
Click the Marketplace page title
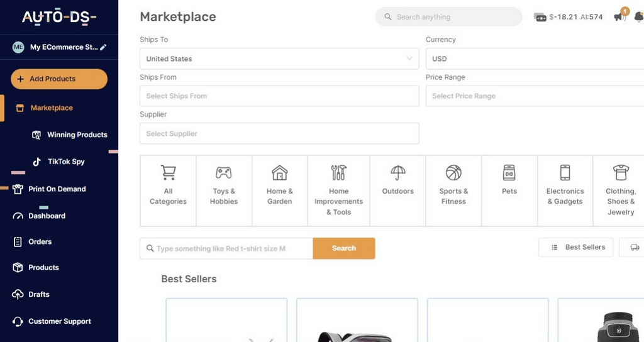point(178,17)
